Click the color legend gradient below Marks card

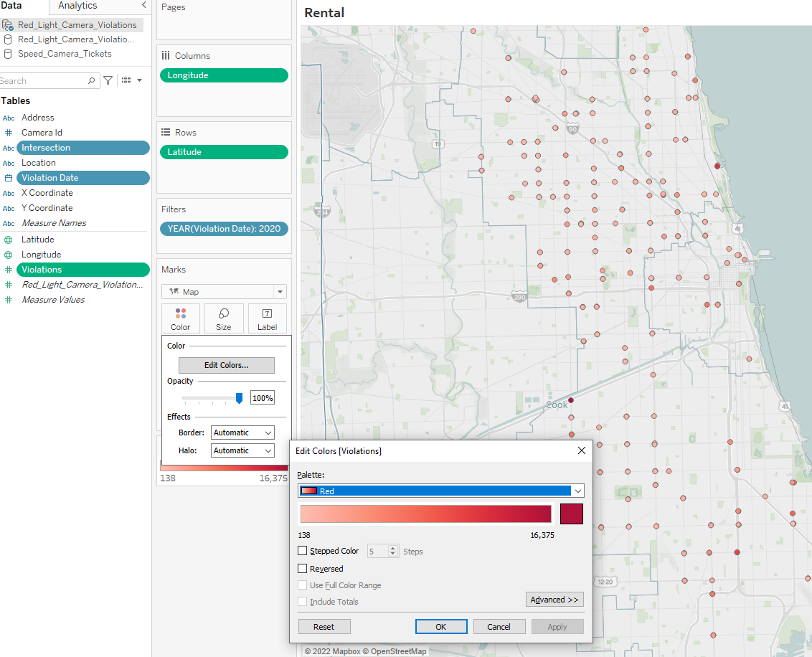(x=224, y=468)
